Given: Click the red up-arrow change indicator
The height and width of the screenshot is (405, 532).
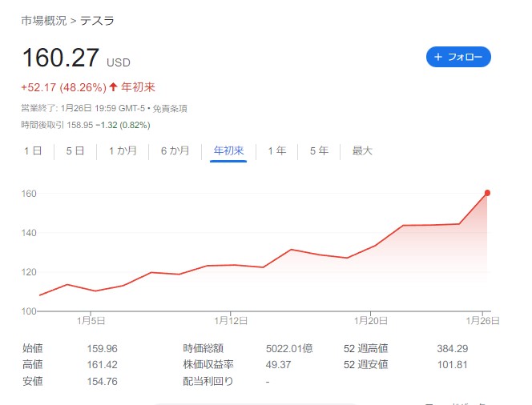Looking at the screenshot, I should tap(113, 87).
